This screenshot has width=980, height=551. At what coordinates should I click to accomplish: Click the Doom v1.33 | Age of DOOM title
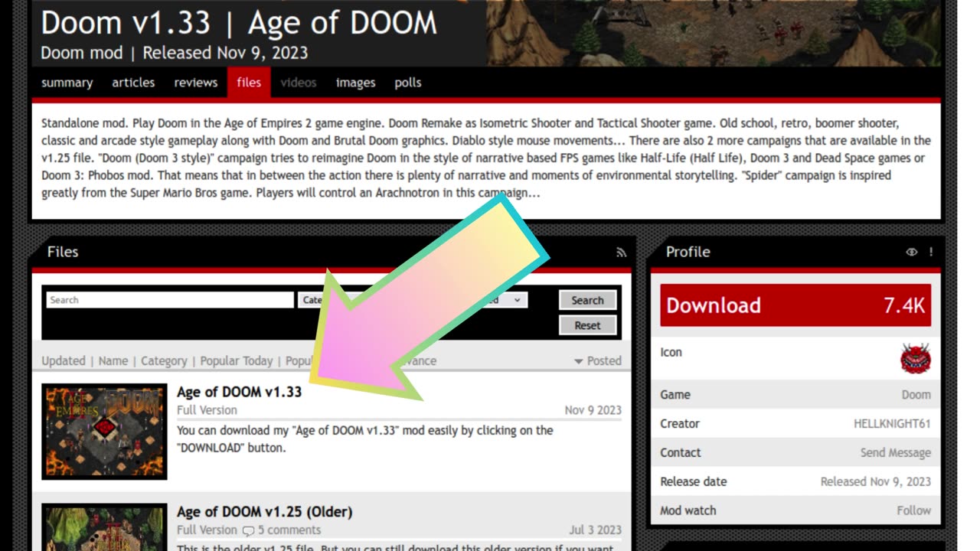239,23
